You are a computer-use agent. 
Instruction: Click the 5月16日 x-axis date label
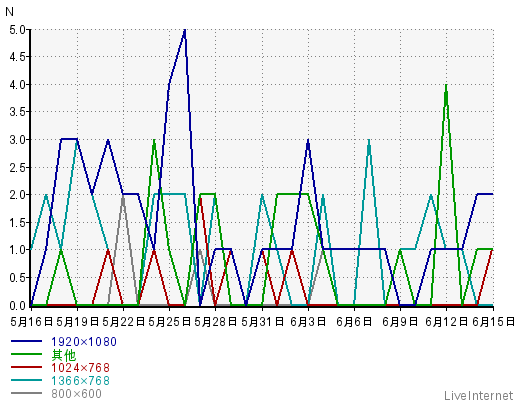tap(32, 322)
